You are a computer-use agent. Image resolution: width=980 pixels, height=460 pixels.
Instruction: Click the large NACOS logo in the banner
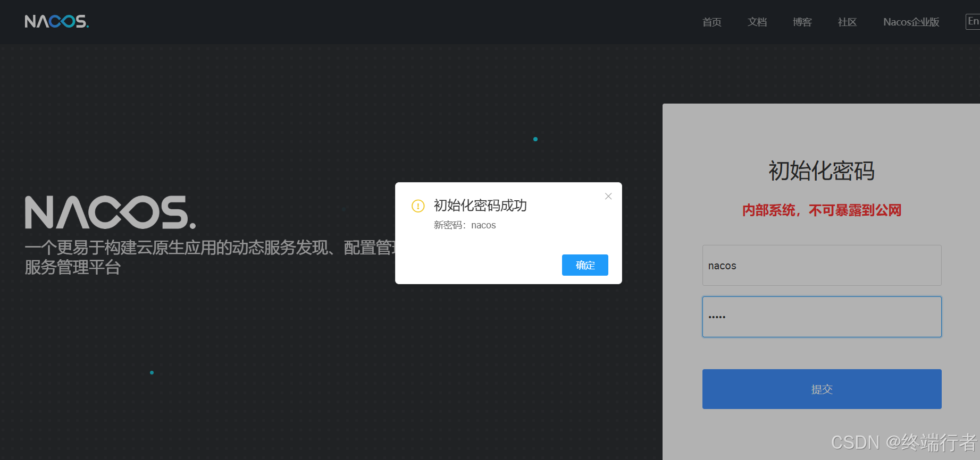click(110, 212)
